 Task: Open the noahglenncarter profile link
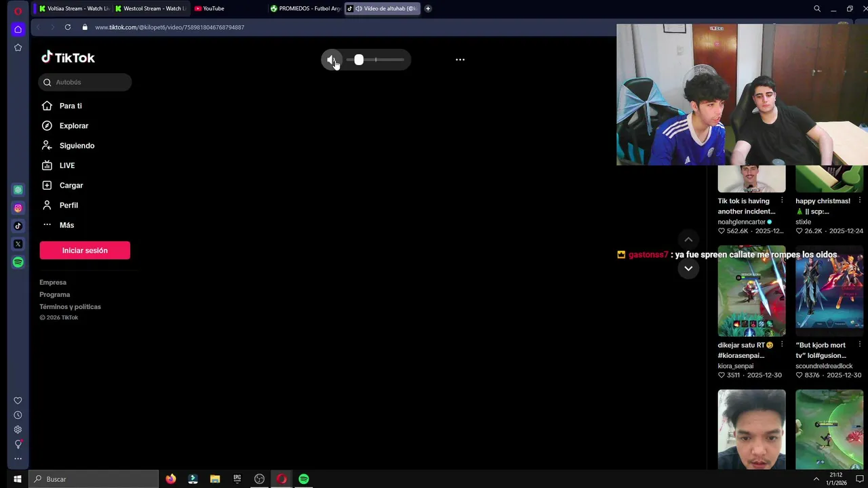[742, 222]
